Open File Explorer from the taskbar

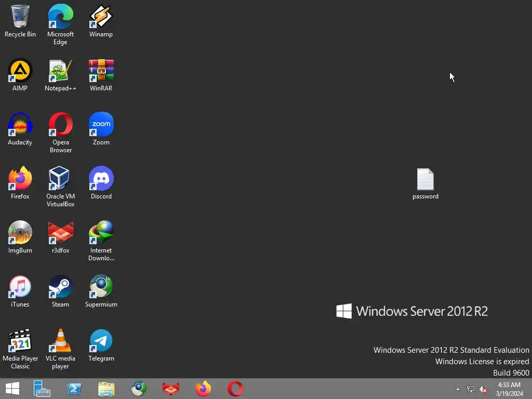pyautogui.click(x=106, y=389)
